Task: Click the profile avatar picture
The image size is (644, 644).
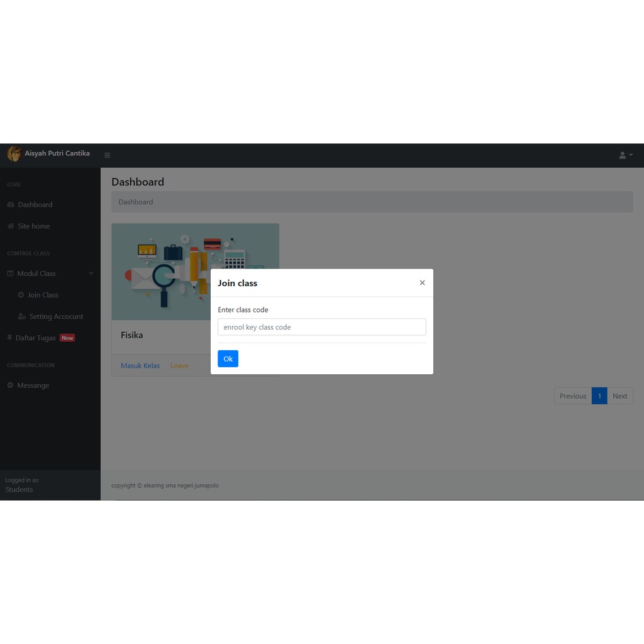Action: pos(14,153)
